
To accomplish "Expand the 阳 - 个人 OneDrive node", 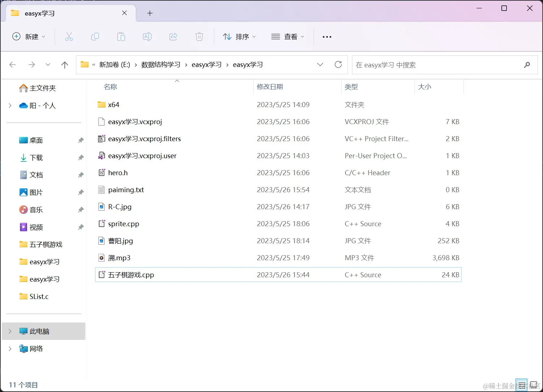I will [10, 105].
